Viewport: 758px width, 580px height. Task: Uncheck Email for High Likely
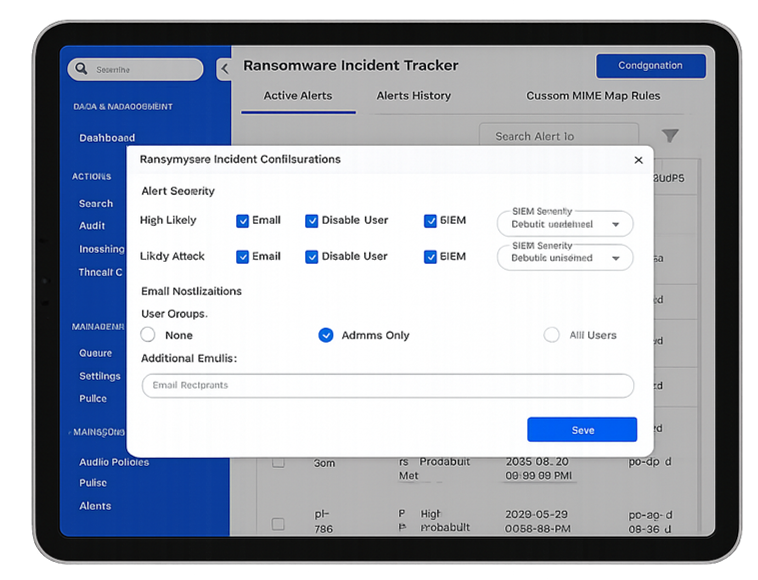tap(242, 221)
